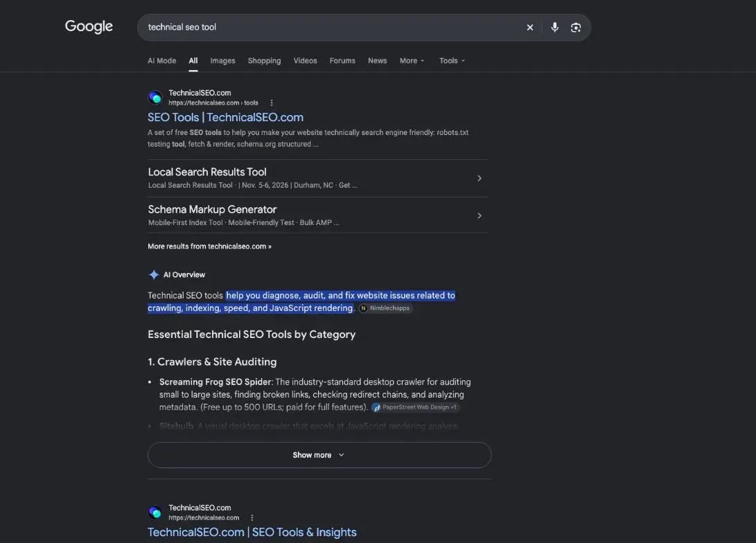The image size is (756, 543).
Task: Click the https://technicalseo.com URL of bottom result
Action: (204, 517)
